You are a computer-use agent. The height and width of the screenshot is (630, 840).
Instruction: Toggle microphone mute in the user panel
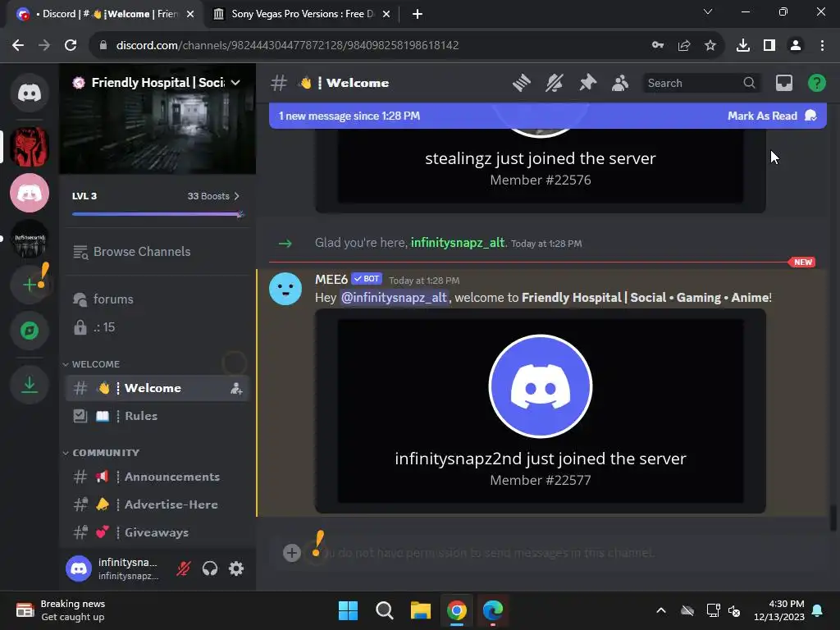184,568
